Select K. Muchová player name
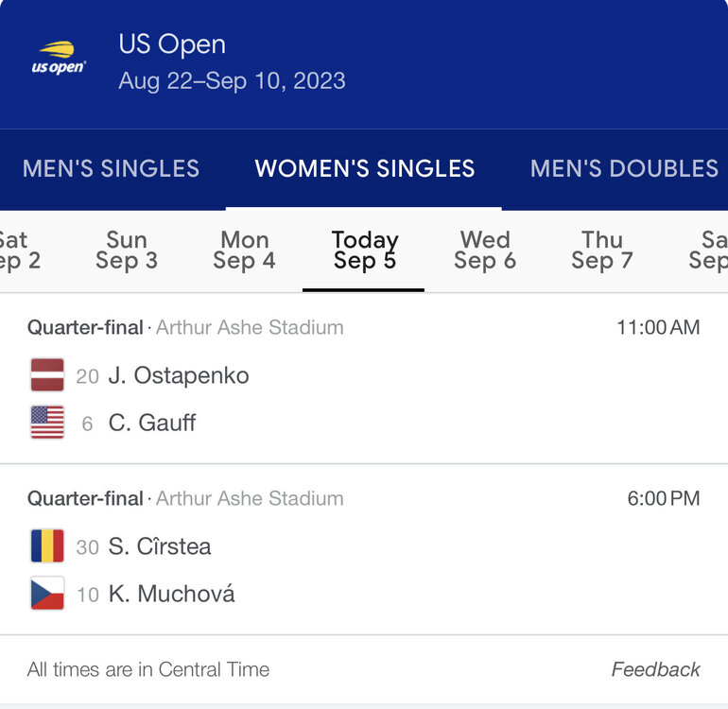728x709 pixels. [x=171, y=594]
